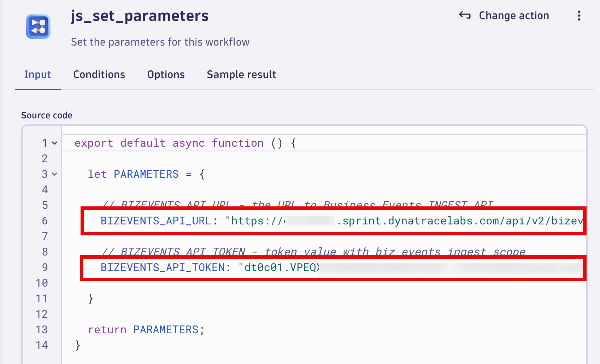View the Sample result tab
This screenshot has width=600, height=364.
point(241,75)
